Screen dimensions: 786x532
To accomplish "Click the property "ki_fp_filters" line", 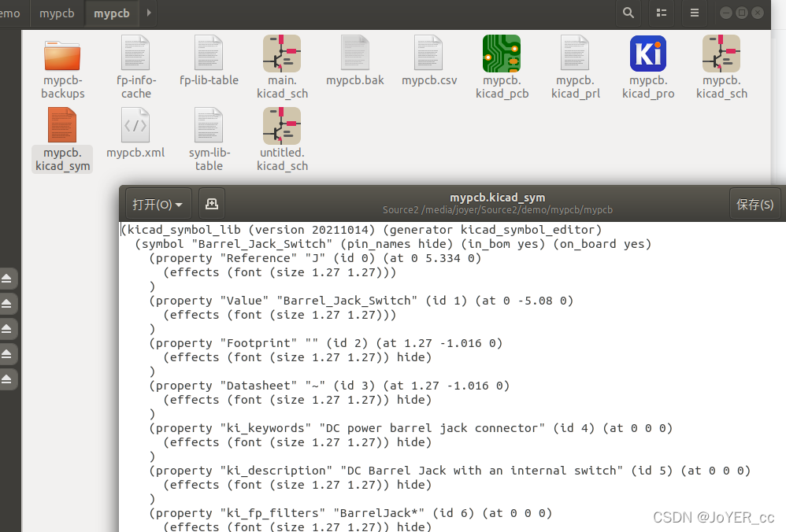I will click(350, 513).
